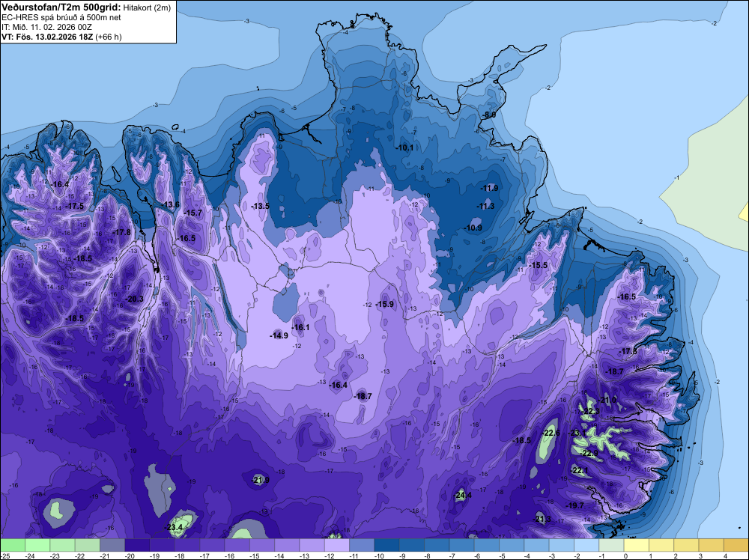749x560 pixels.
Task: Click the legend swatch labeled -6
Action: 486,545
